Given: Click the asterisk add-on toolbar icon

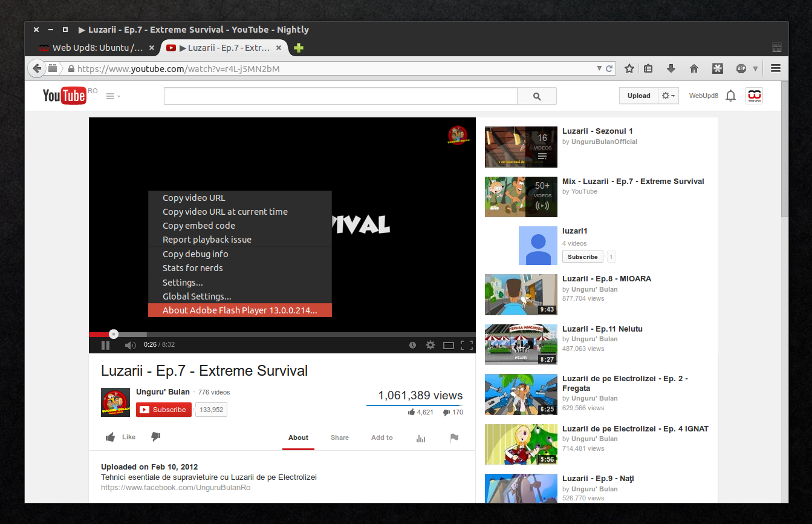Looking at the screenshot, I should pos(717,69).
